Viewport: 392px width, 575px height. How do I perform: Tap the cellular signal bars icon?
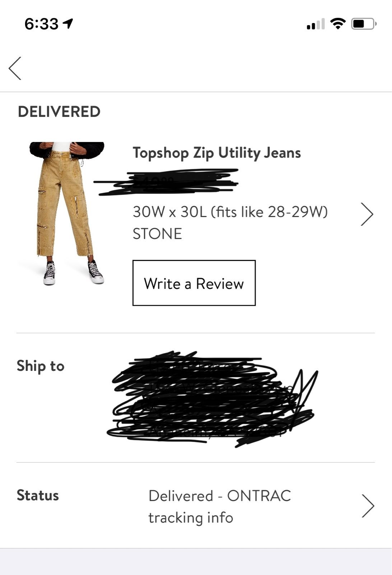point(316,24)
